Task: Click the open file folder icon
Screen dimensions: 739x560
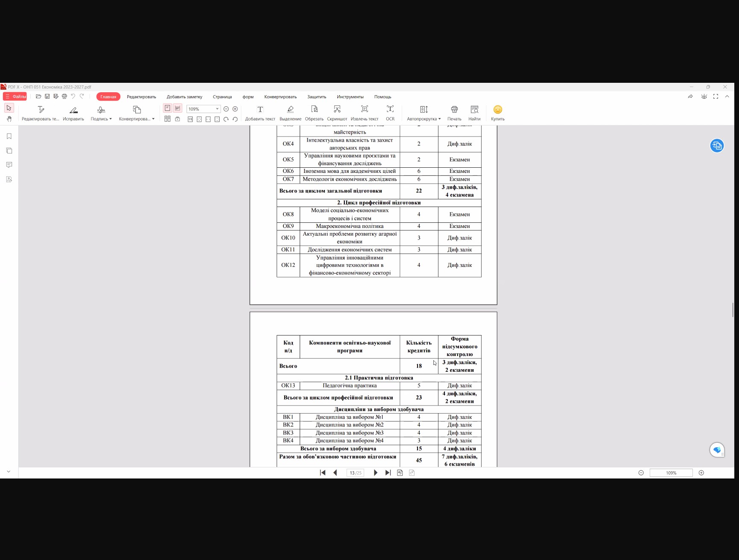Action: [38, 96]
